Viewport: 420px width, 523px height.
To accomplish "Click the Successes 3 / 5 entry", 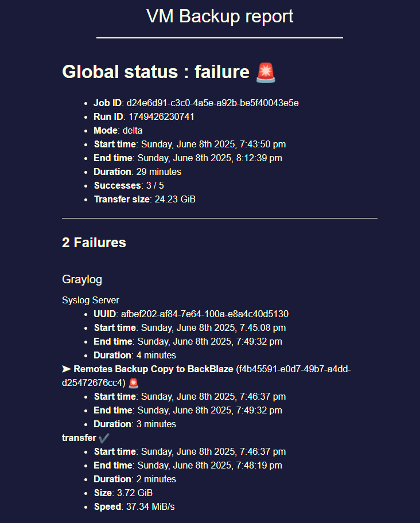I will pyautogui.click(x=129, y=185).
